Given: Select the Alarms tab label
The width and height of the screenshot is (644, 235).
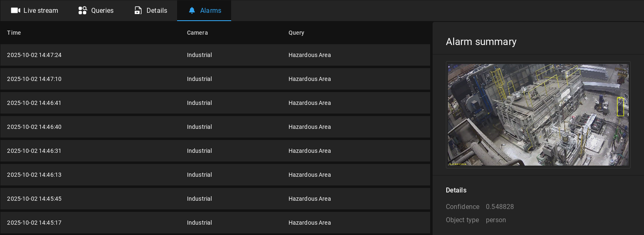Looking at the screenshot, I should 211,10.
